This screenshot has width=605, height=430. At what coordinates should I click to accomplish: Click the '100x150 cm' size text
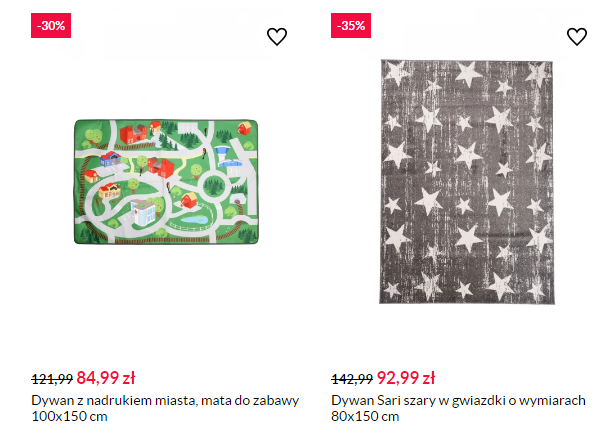[69, 416]
